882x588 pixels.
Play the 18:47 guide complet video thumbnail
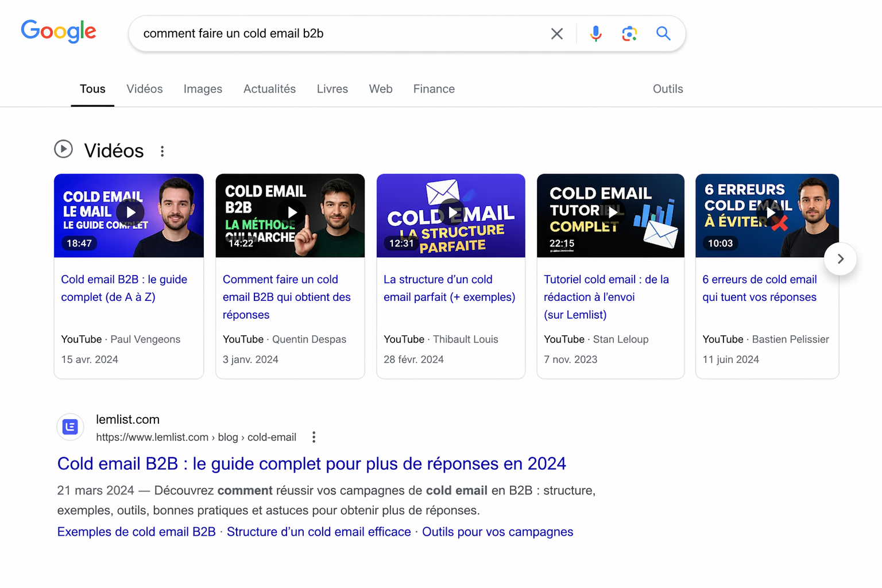(x=129, y=215)
